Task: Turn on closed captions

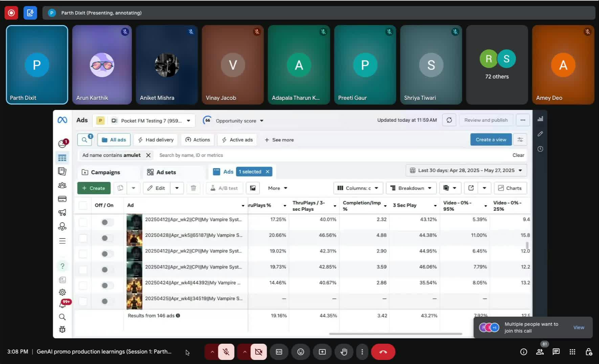Action: pyautogui.click(x=279, y=352)
